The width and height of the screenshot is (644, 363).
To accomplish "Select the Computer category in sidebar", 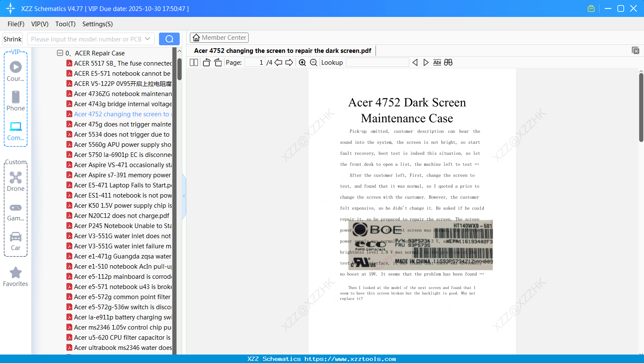I will tap(16, 131).
